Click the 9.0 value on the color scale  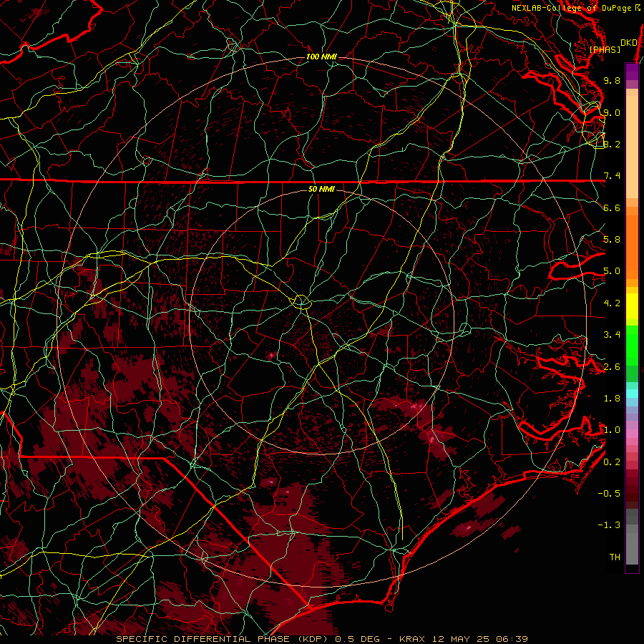[612, 112]
